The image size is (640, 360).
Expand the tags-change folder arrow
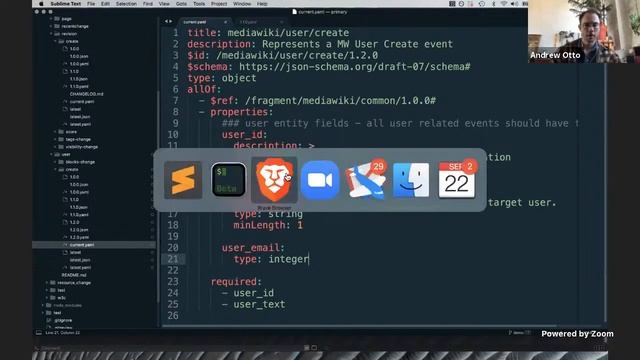[55, 139]
